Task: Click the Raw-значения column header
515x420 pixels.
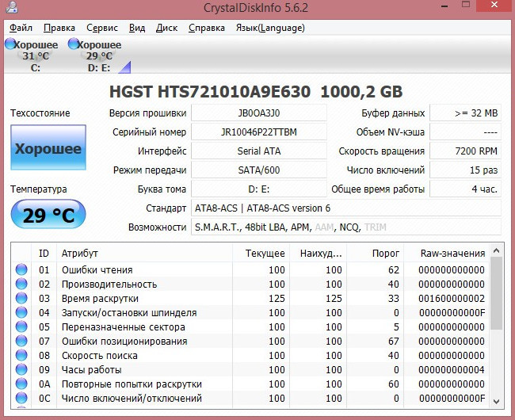Action: (x=446, y=253)
